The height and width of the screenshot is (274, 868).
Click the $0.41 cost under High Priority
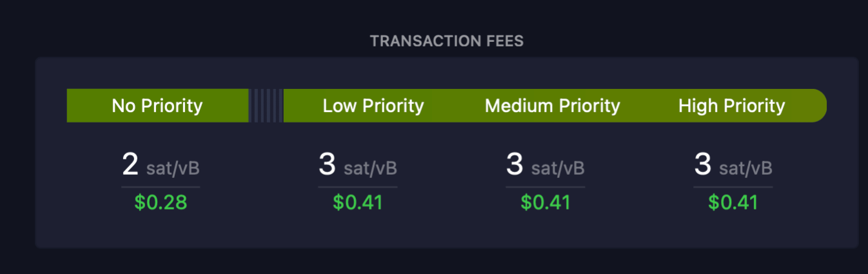pyautogui.click(x=733, y=202)
